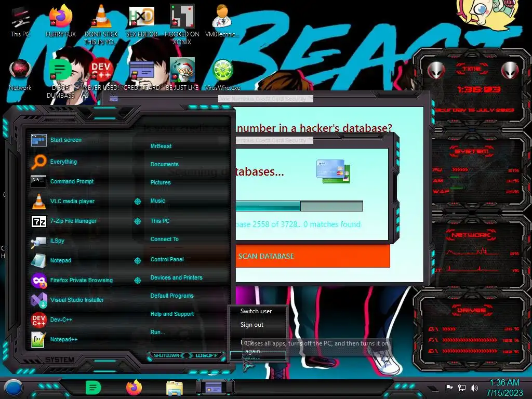Screen dimensions: 532x399
Task: Open File Explorer from the taskbar
Action: click(x=175, y=388)
